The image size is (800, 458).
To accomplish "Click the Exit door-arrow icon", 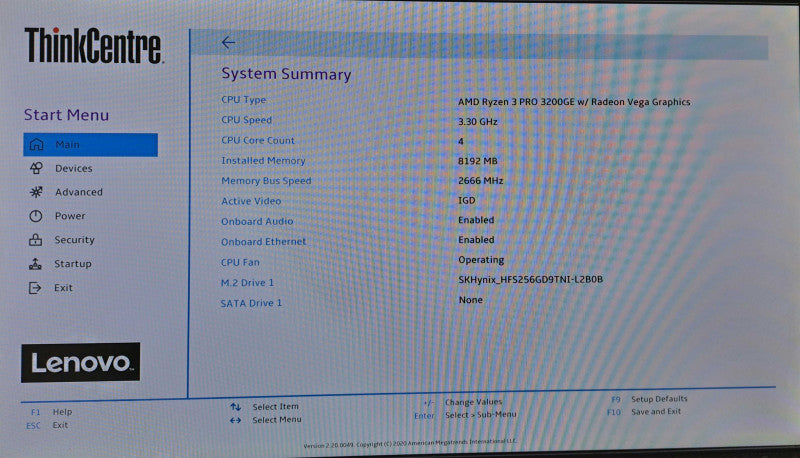I will tap(35, 288).
